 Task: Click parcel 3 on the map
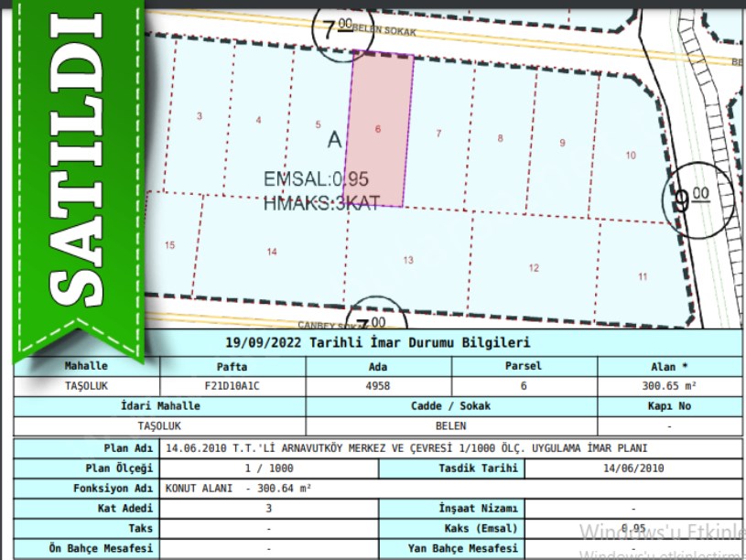click(x=200, y=116)
